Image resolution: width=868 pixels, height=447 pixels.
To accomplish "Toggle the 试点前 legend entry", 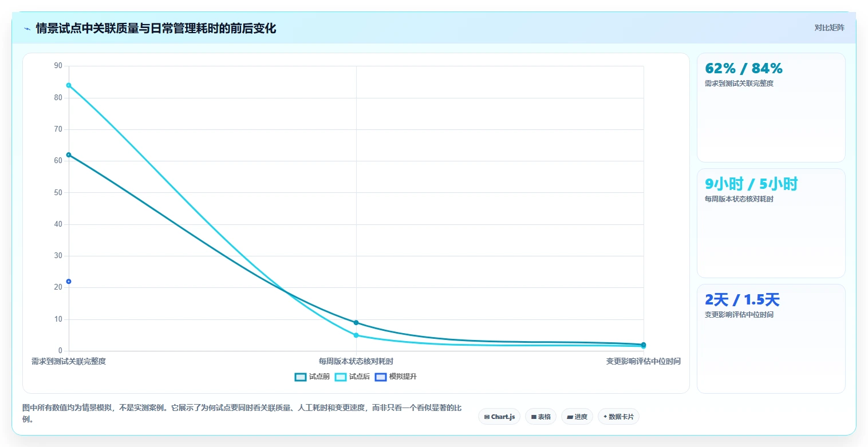I will tap(312, 377).
